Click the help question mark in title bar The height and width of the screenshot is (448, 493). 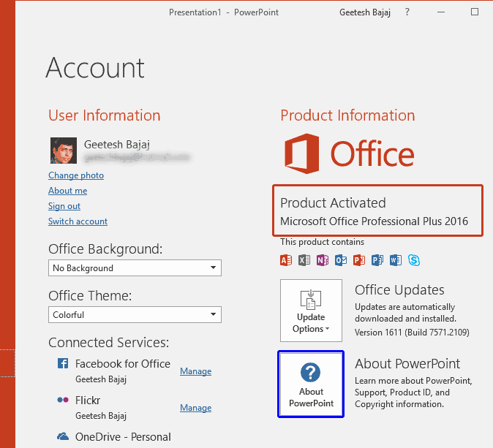tap(407, 12)
